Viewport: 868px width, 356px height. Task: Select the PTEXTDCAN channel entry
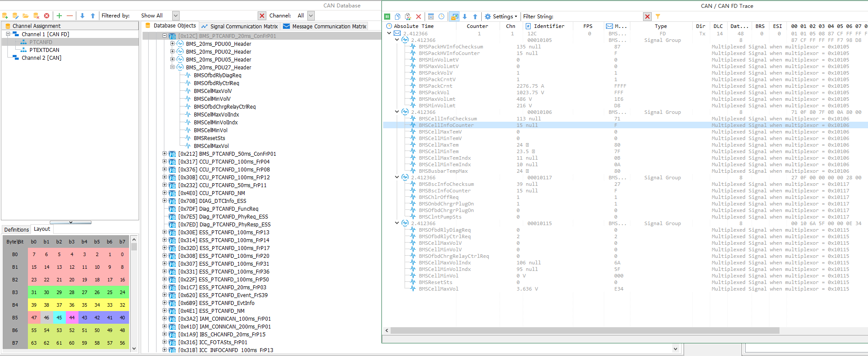click(x=44, y=50)
